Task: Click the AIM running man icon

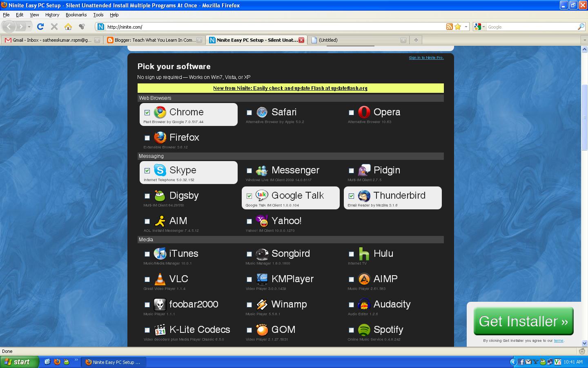Action: (x=160, y=221)
